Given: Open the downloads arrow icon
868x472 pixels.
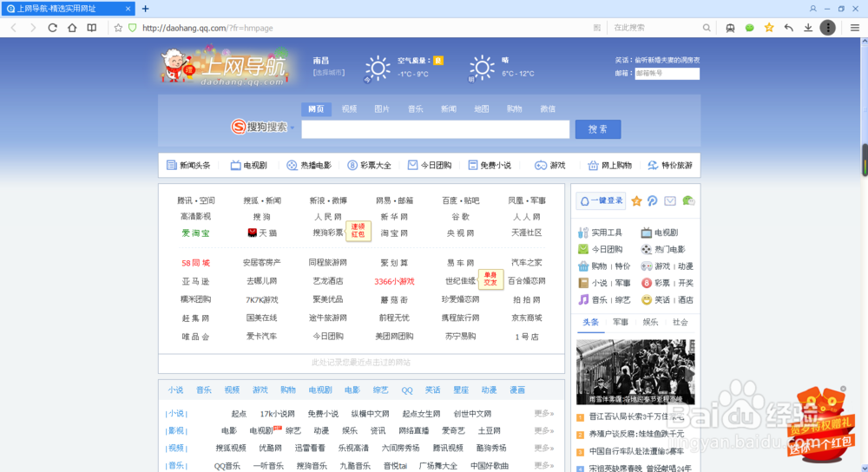Looking at the screenshot, I should point(808,28).
